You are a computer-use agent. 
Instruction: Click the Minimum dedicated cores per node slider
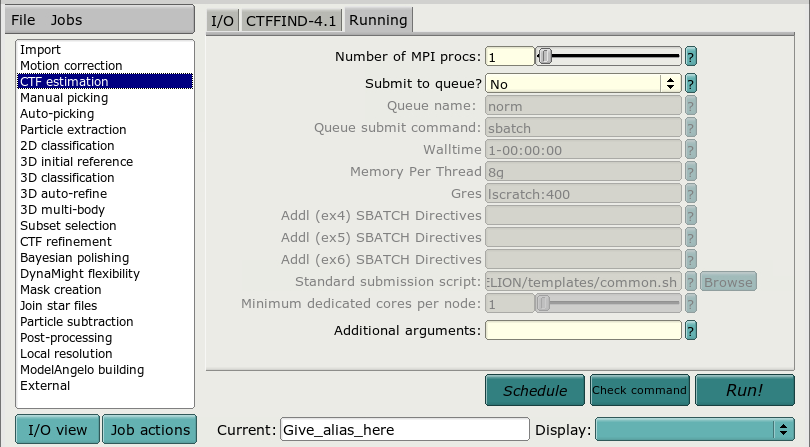(608, 303)
